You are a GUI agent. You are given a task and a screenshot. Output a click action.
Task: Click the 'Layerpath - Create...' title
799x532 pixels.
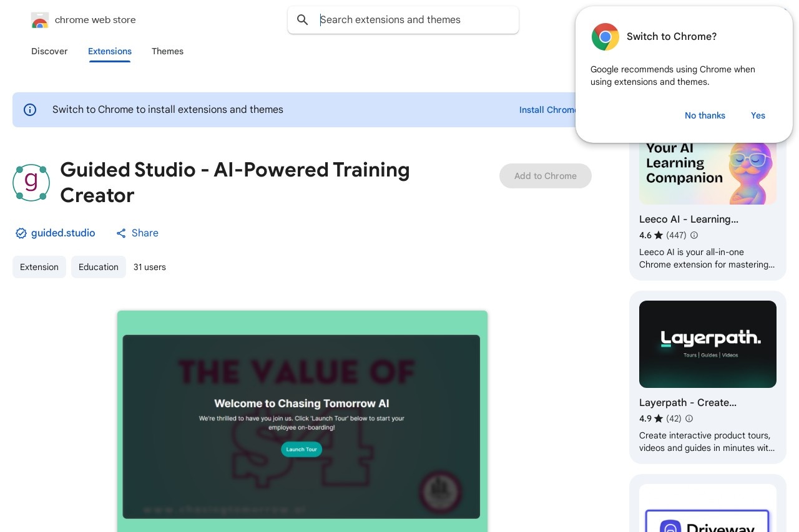(x=688, y=403)
